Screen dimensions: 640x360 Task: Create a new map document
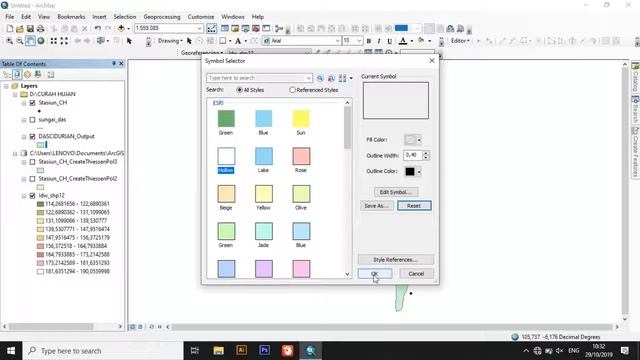coord(9,29)
